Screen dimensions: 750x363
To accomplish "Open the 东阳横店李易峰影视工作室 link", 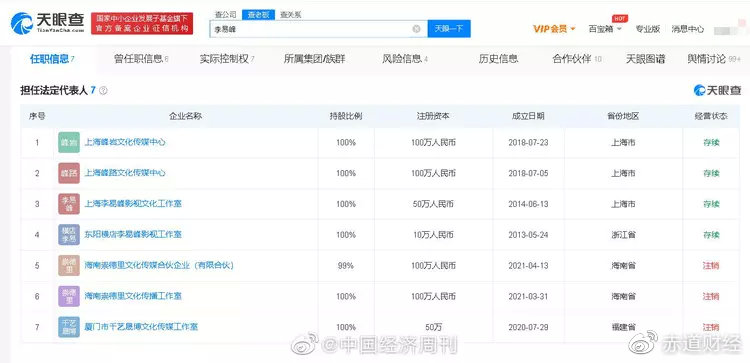I will coord(133,235).
